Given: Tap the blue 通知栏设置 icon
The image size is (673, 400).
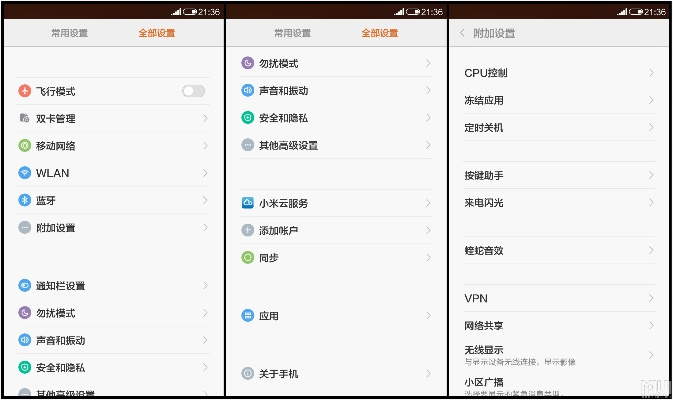Looking at the screenshot, I should coord(24,285).
